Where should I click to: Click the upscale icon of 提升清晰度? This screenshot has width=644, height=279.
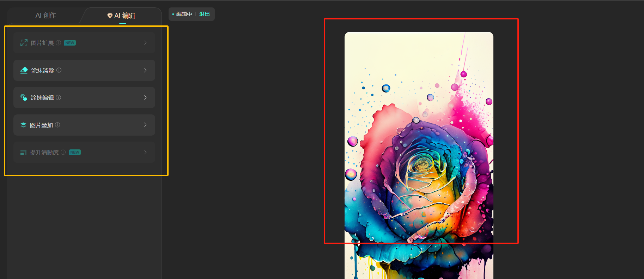[23, 153]
